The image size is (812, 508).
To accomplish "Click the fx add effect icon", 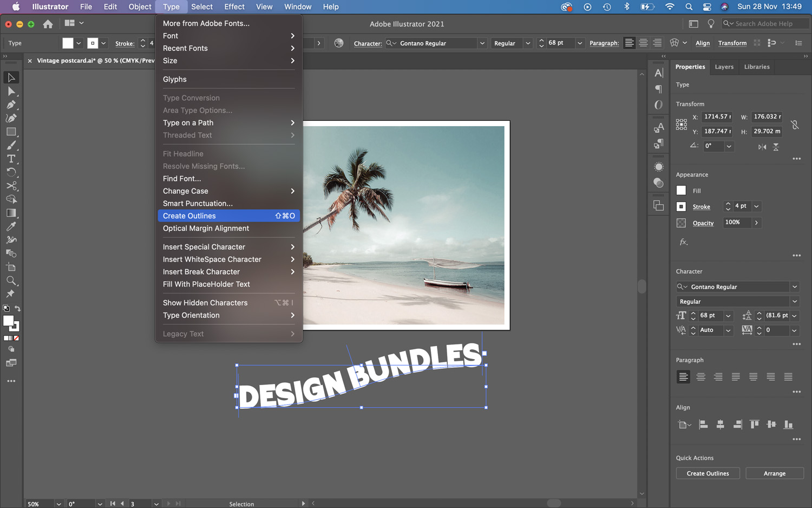I will point(683,242).
